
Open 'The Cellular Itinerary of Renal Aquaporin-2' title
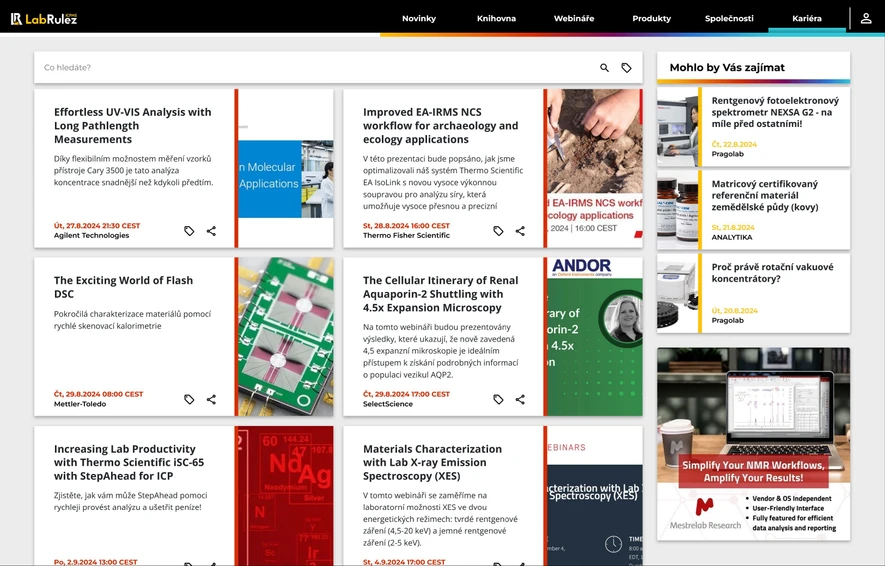tap(440, 294)
